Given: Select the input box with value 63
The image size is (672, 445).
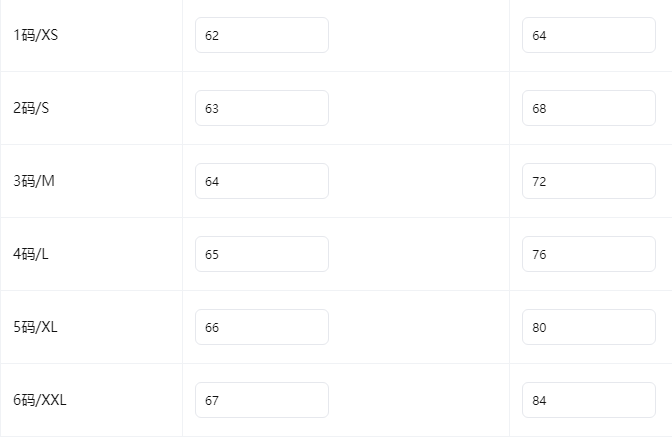Looking at the screenshot, I should click(x=261, y=108).
